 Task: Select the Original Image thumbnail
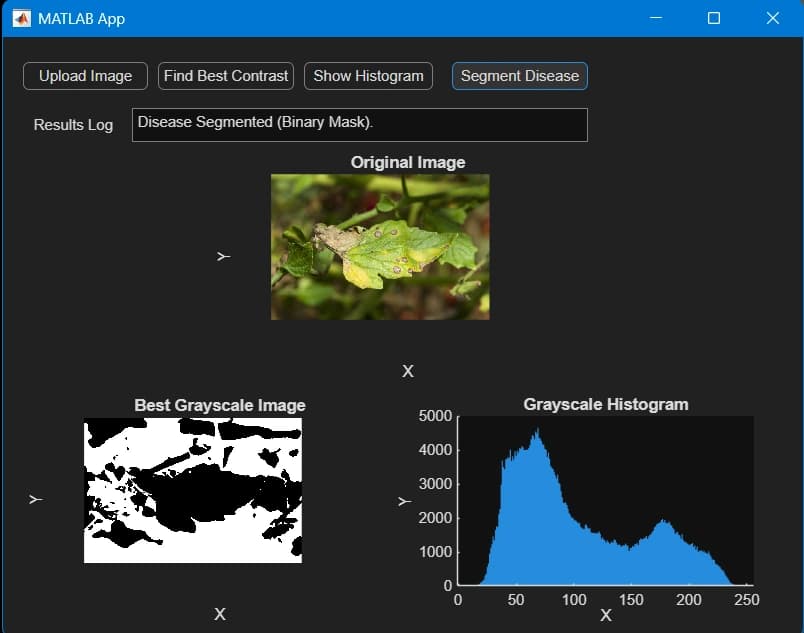[x=380, y=246]
